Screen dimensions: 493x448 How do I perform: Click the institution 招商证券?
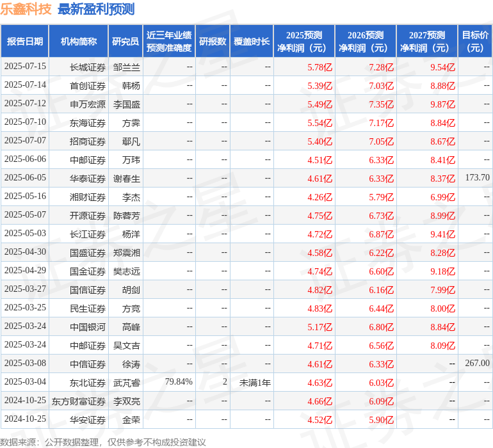pyautogui.click(x=88, y=141)
